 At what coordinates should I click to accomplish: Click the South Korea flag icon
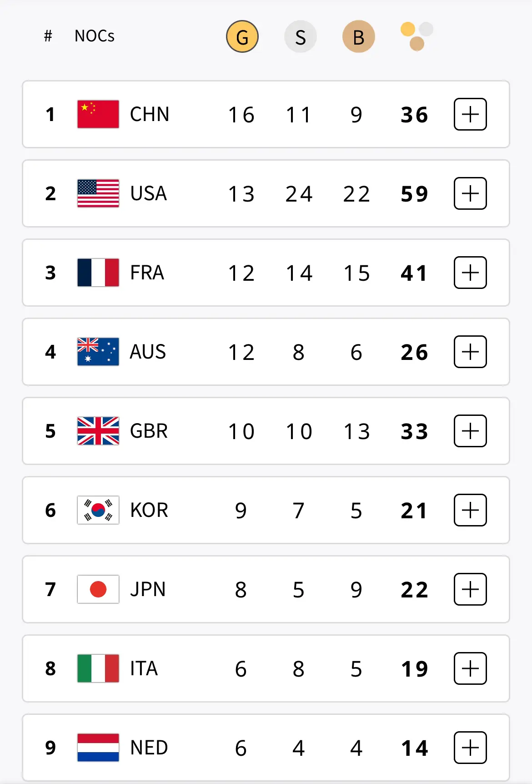tap(98, 510)
